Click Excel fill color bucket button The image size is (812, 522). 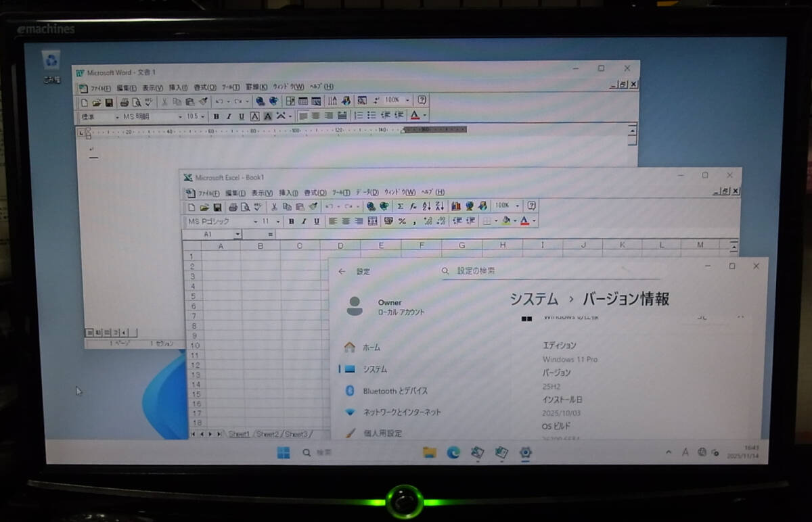[x=507, y=220]
